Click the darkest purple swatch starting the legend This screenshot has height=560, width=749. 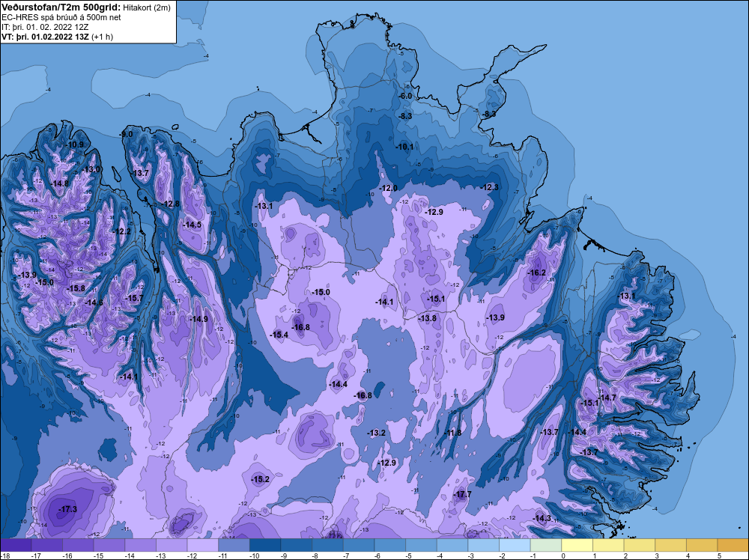16,545
